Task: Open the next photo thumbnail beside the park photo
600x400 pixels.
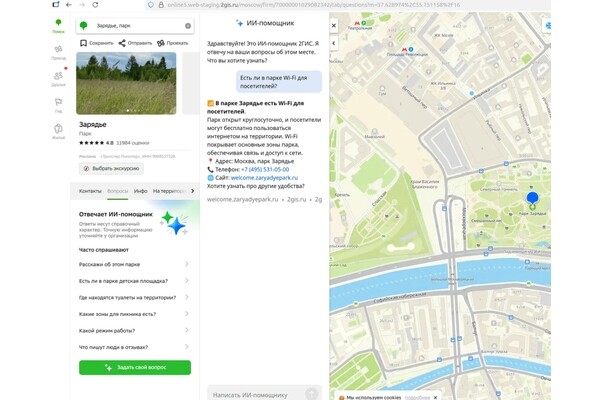Action: (191, 83)
